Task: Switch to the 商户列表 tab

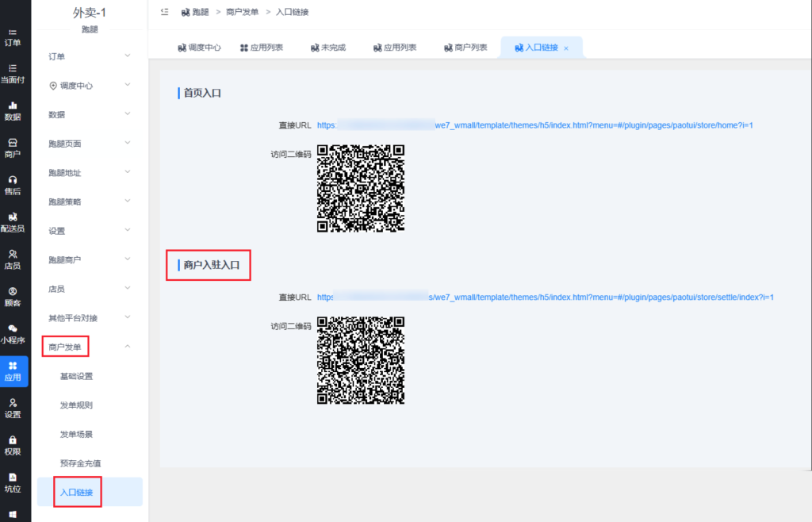Action: pos(465,48)
